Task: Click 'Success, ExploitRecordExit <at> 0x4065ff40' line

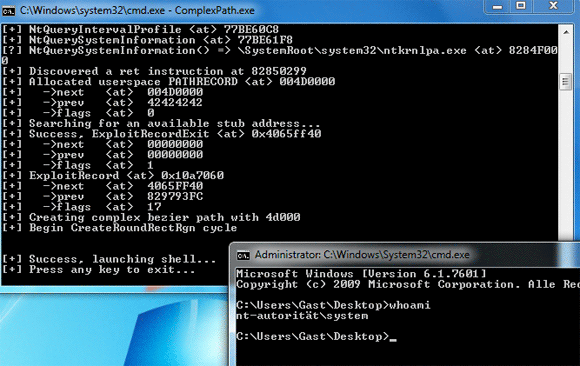Action: [162, 134]
